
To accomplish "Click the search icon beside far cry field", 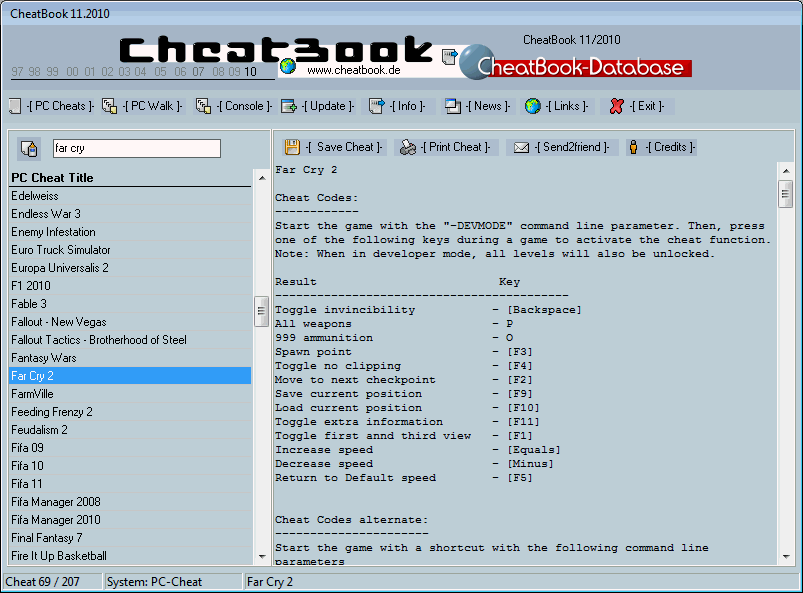I will coord(29,149).
